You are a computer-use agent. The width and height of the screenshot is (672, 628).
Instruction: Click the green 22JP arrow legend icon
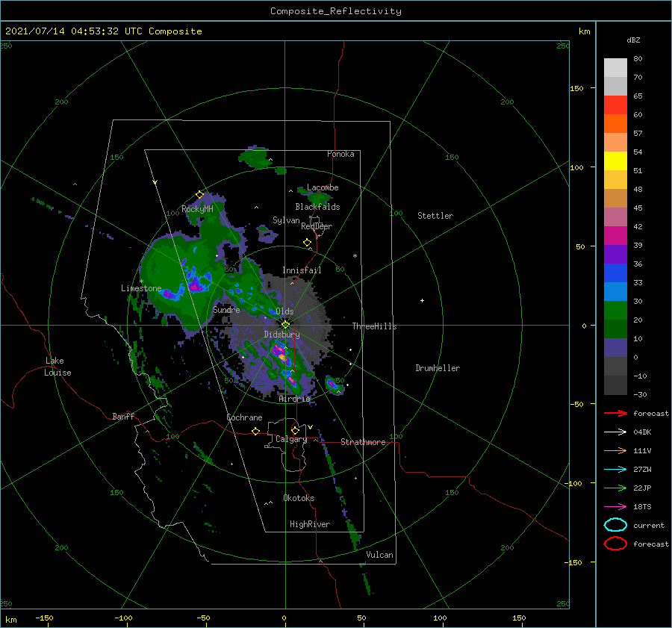click(616, 488)
